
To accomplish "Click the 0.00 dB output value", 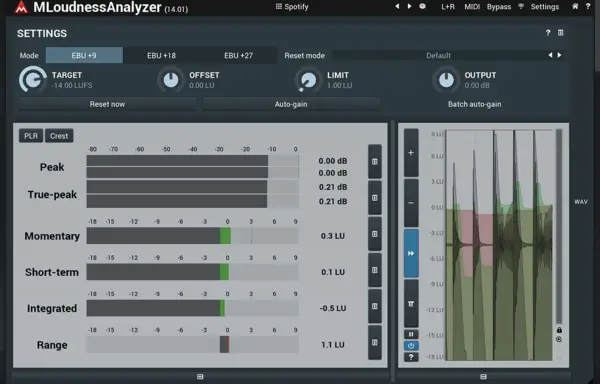I will pos(477,85).
